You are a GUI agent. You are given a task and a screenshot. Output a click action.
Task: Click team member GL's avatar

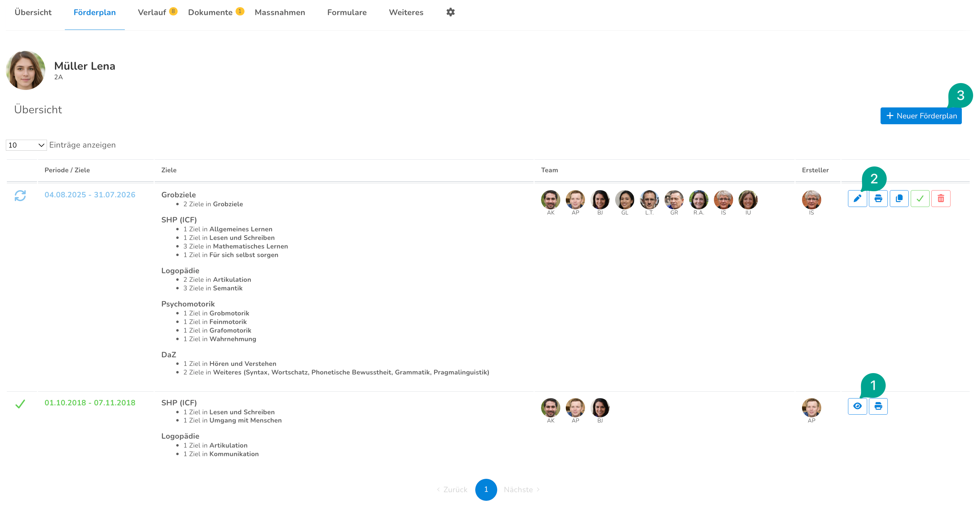pyautogui.click(x=624, y=200)
